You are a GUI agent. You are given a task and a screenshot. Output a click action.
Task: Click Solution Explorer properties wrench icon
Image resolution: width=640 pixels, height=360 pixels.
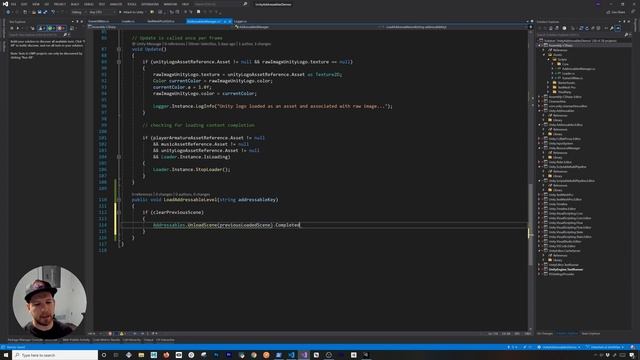(612, 28)
